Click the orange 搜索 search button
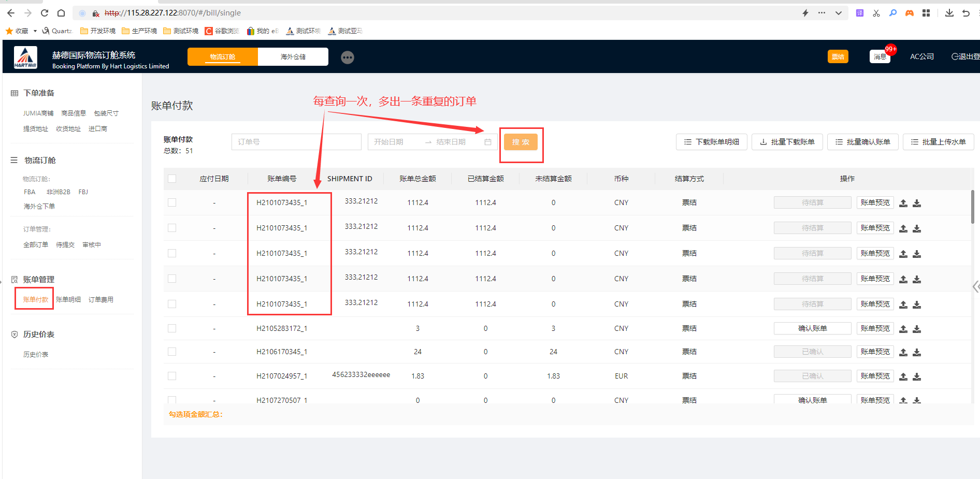 tap(521, 142)
